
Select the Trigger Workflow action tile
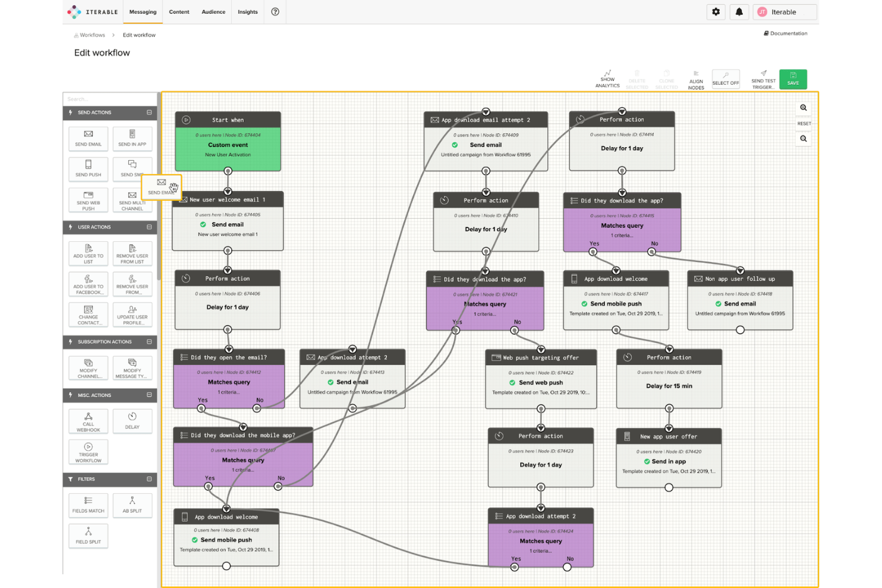pos(88,452)
